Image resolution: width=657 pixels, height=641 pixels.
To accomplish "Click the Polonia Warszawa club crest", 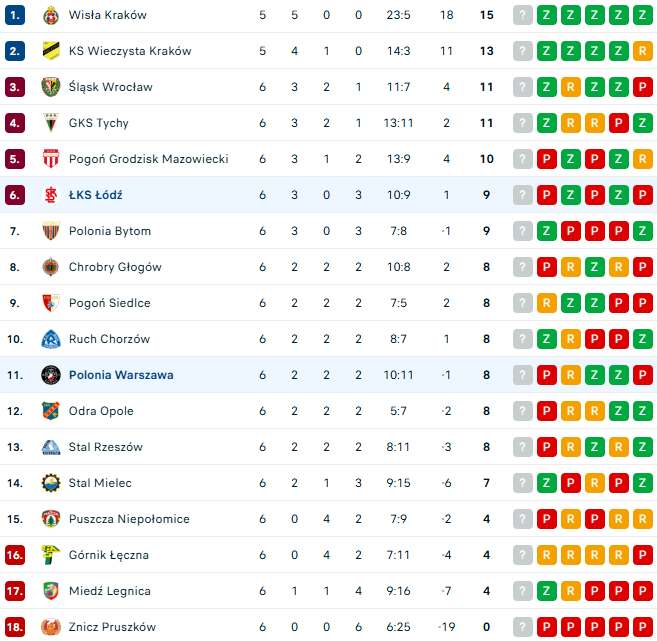I will click(50, 375).
